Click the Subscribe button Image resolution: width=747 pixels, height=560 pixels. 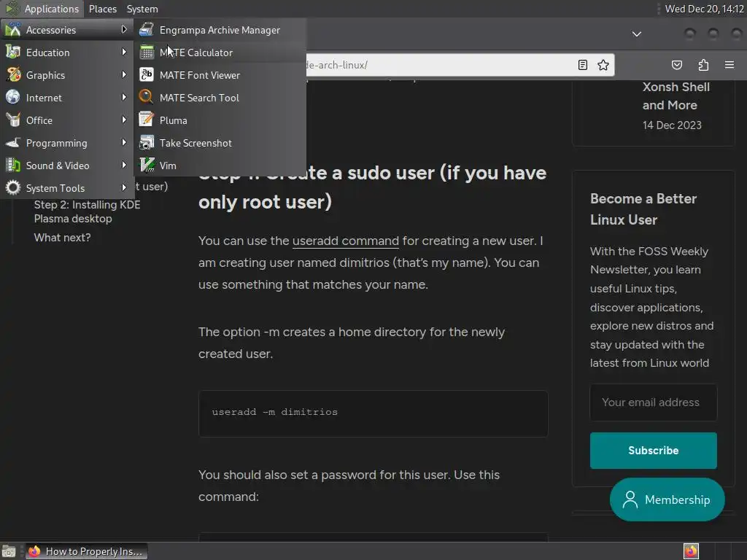coord(653,451)
